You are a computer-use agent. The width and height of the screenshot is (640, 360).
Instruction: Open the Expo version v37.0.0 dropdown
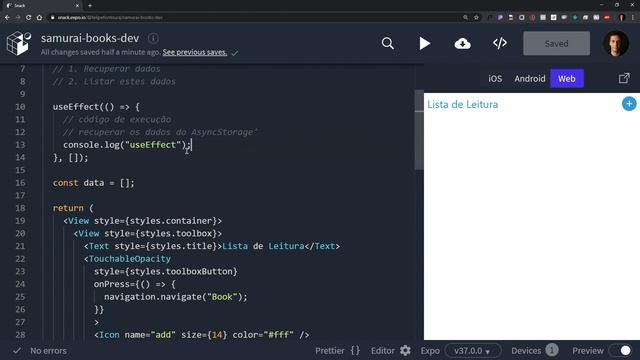click(x=473, y=351)
